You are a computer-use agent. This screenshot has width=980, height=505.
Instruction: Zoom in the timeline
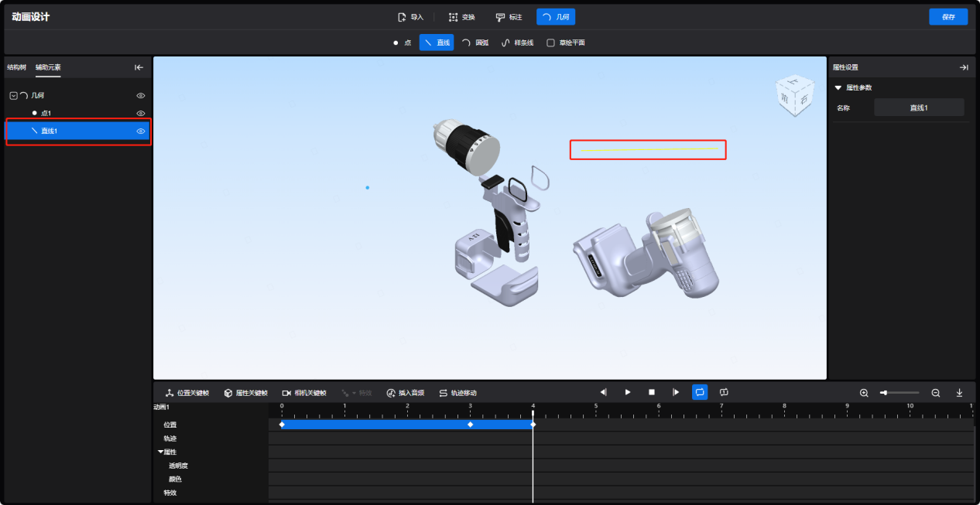(x=864, y=393)
